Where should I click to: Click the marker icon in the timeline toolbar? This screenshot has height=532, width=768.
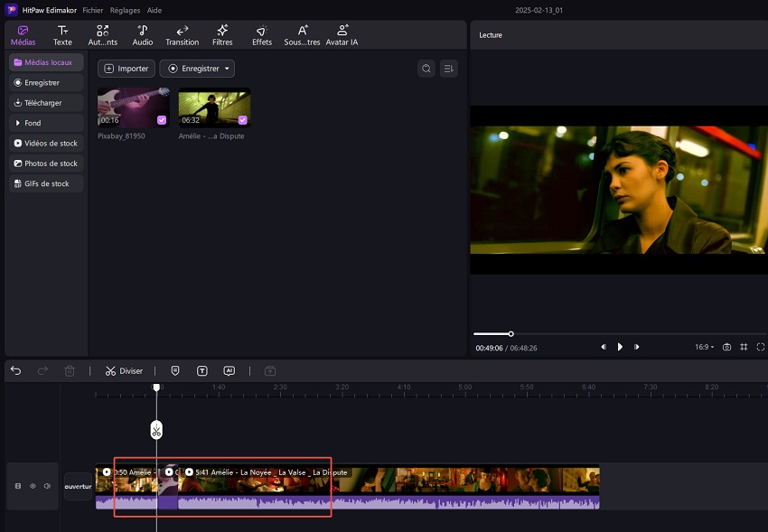pos(175,371)
